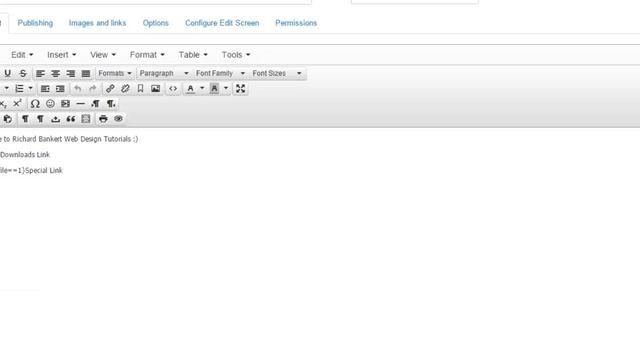Apply blockquote formatting
640x360 pixels.
71,119
